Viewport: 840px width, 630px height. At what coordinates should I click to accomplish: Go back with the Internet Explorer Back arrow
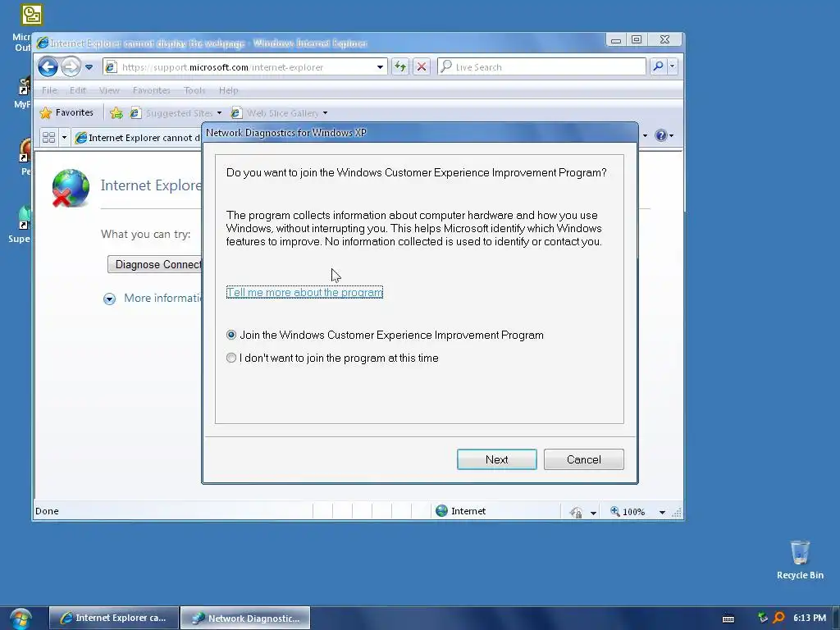tap(48, 67)
